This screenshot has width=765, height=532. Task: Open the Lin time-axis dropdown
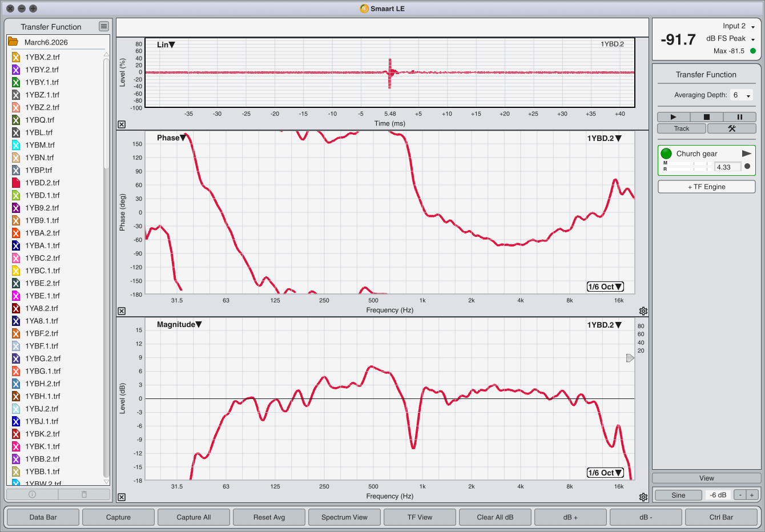pos(166,45)
